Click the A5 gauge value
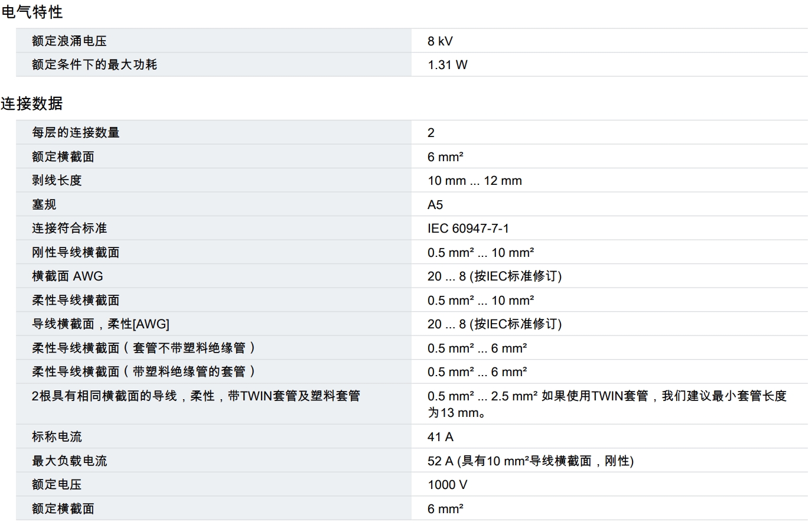 435,205
